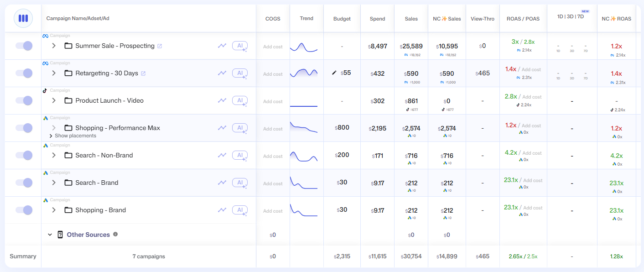Click the 7 campaigns summary text

149,256
